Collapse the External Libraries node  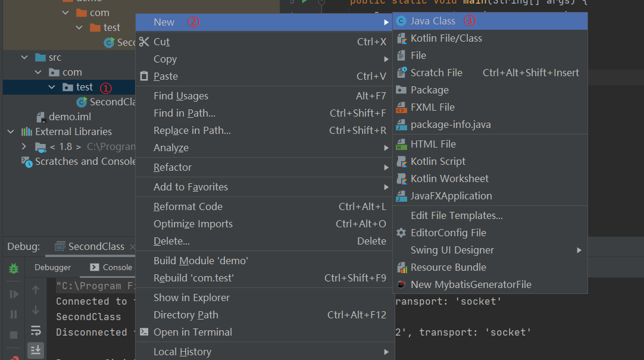[x=11, y=132]
